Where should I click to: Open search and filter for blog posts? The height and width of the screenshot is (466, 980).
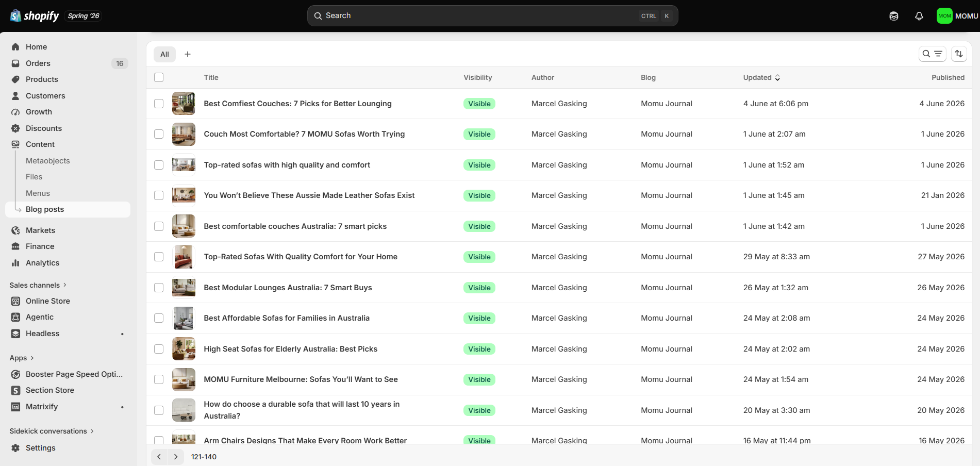(x=932, y=54)
